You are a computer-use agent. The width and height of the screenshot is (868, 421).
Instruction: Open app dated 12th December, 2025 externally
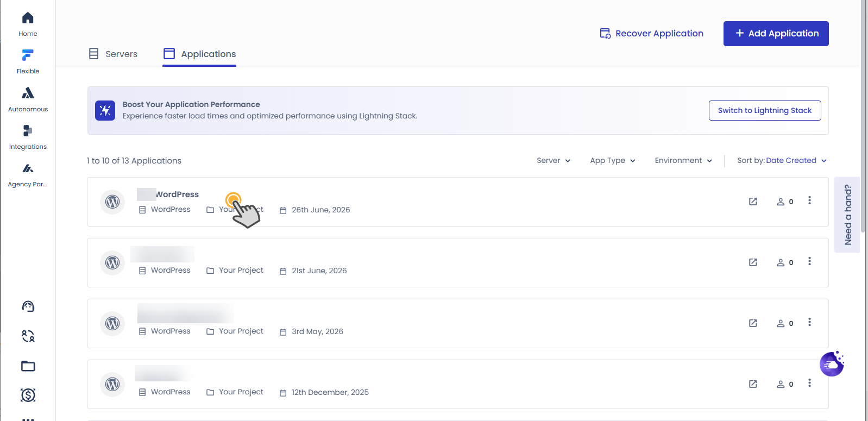(x=753, y=384)
